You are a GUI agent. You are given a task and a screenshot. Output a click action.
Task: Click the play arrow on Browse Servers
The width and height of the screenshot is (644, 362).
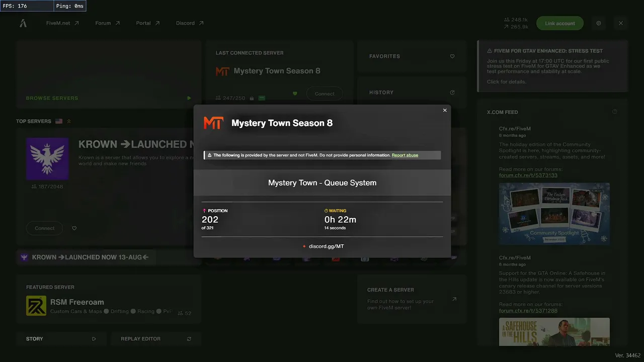189,98
